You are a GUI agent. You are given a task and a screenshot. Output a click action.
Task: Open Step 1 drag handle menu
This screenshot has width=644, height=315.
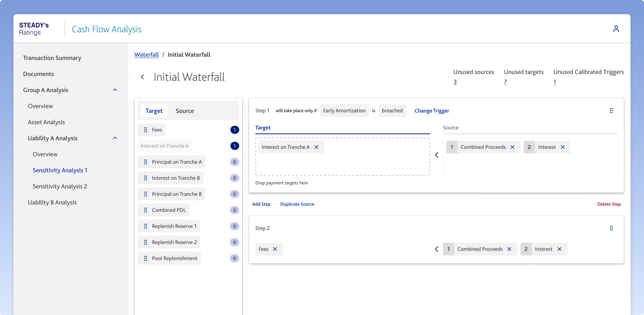pyautogui.click(x=611, y=111)
